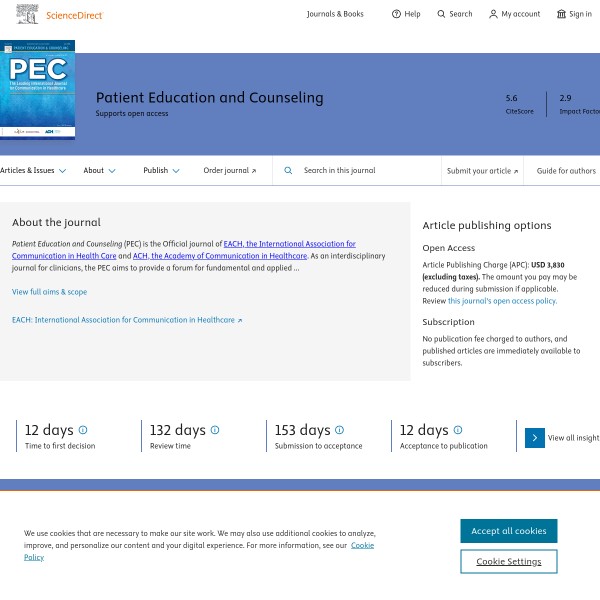Image resolution: width=600 pixels, height=600 pixels.
Task: Click the Sign in institution icon
Action: point(561,14)
